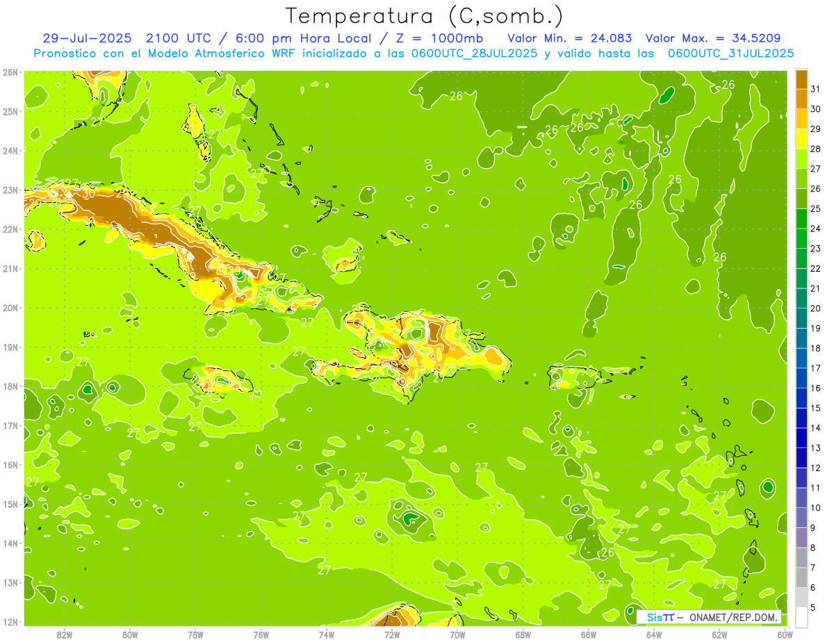Click the "25" legend value

[x=816, y=208]
